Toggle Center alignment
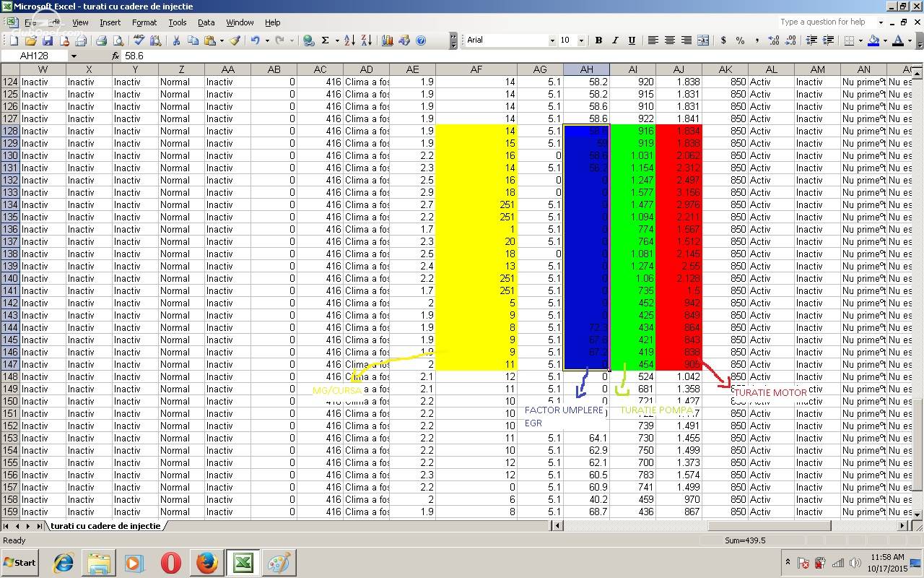This screenshot has width=924, height=578. click(x=669, y=40)
